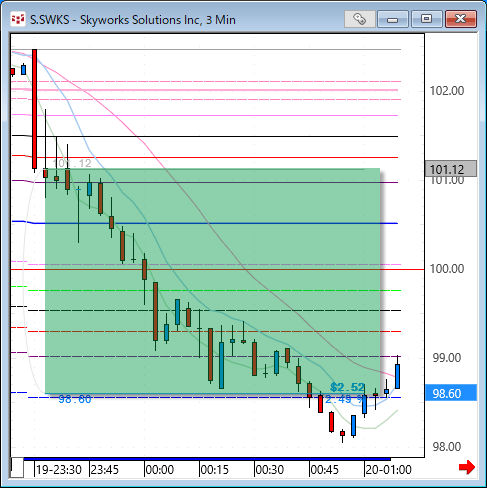This screenshot has height=488, width=487.
Task: Click the 98.60 label on the chart
Action: pos(75,399)
